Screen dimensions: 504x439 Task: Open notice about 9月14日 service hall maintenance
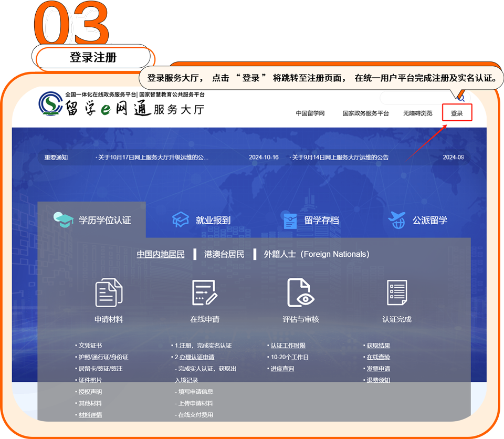339,157
